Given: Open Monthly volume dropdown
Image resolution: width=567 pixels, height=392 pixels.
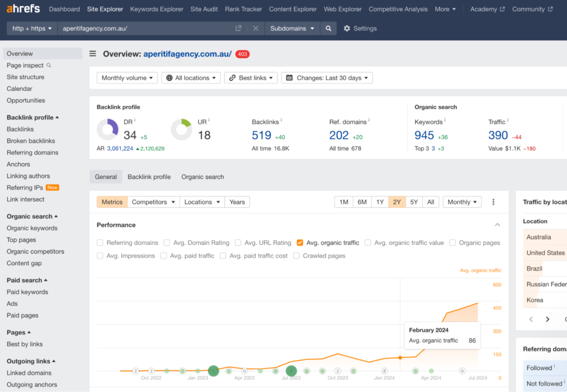Looking at the screenshot, I should (127, 78).
